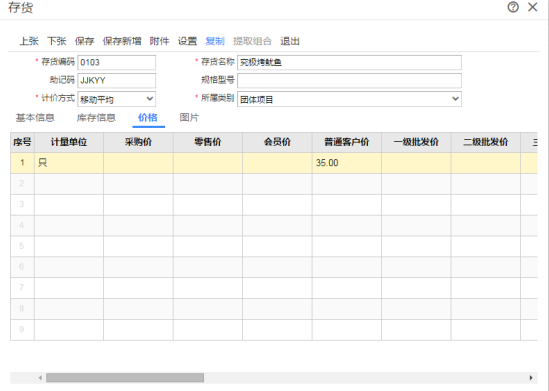Click the horizontal scrollbar left arrow
The height and width of the screenshot is (391, 549).
[x=40, y=378]
